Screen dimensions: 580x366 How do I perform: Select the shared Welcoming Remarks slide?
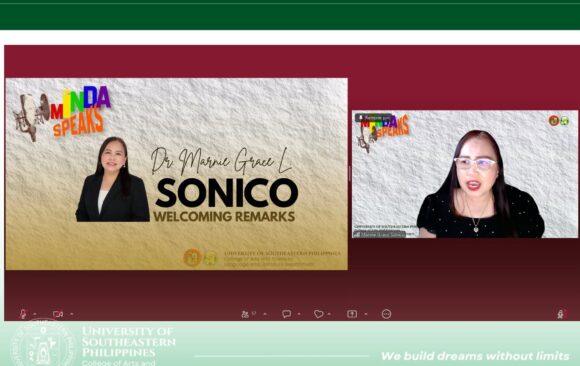(x=176, y=174)
